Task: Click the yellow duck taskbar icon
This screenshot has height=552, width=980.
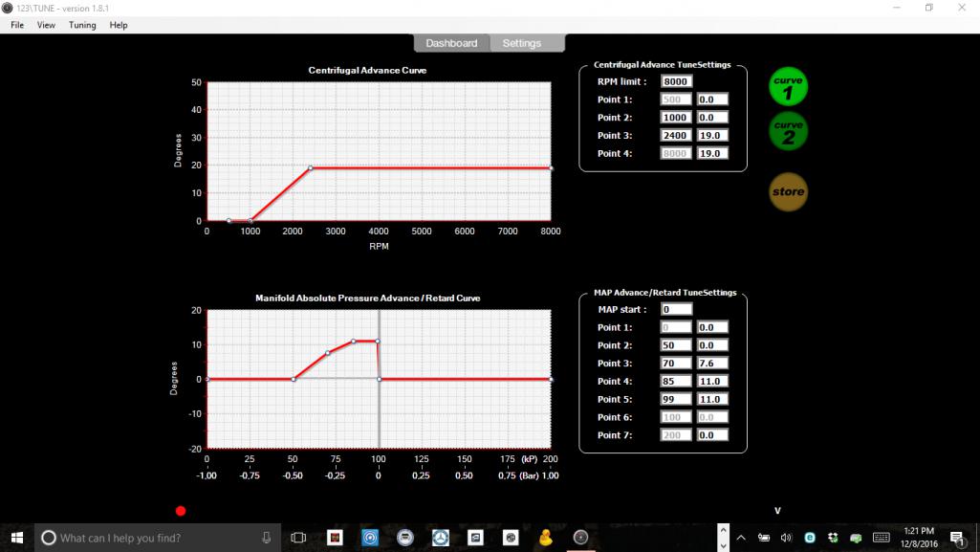Action: [547, 538]
